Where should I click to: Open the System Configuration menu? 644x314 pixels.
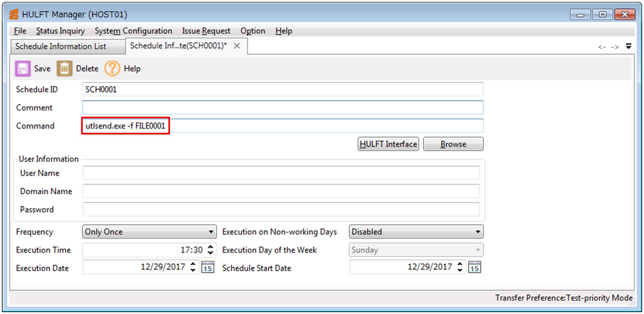tap(133, 31)
